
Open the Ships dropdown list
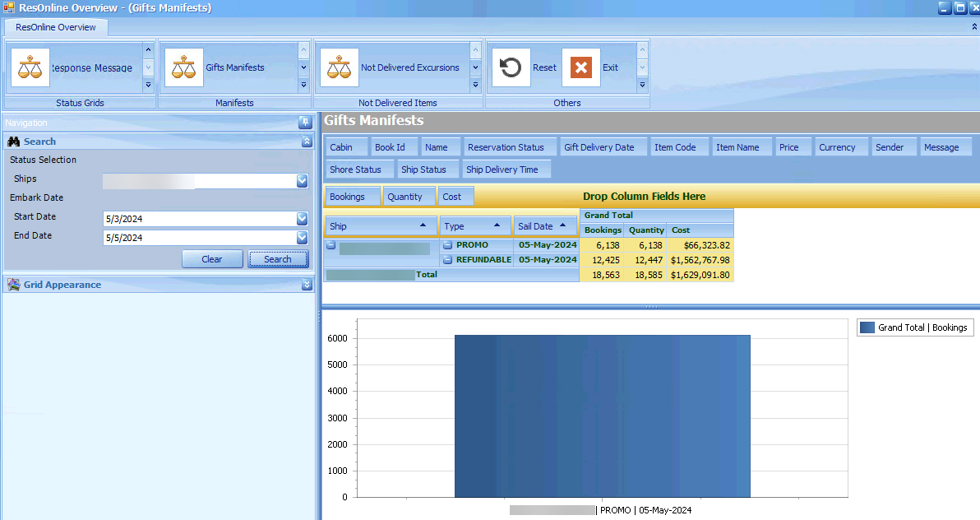click(x=302, y=181)
